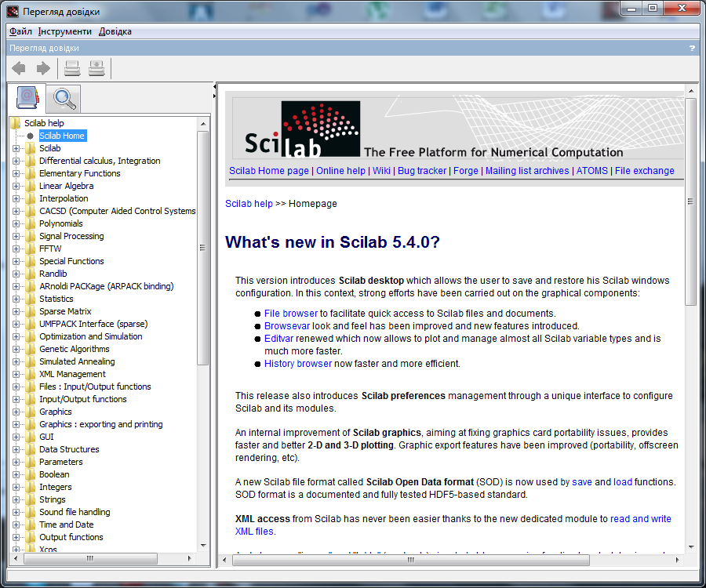Expand the Time and Date node
The image size is (706, 588).
click(x=16, y=524)
